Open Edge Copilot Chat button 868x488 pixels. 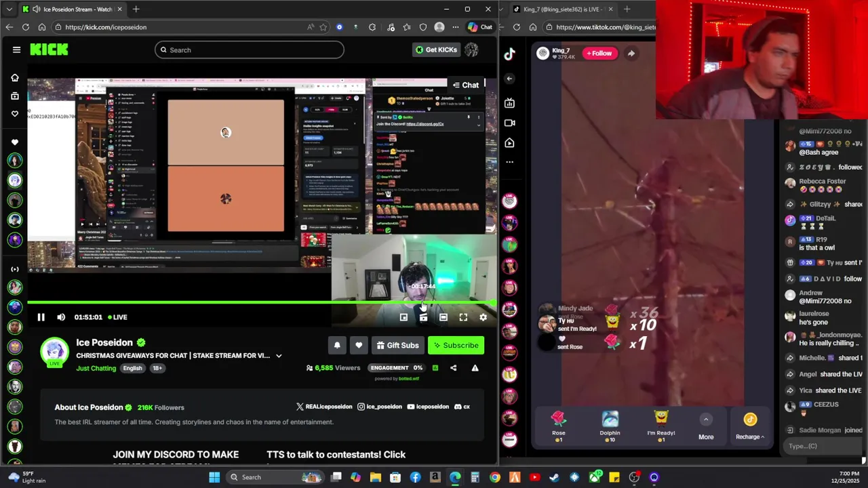click(x=480, y=27)
